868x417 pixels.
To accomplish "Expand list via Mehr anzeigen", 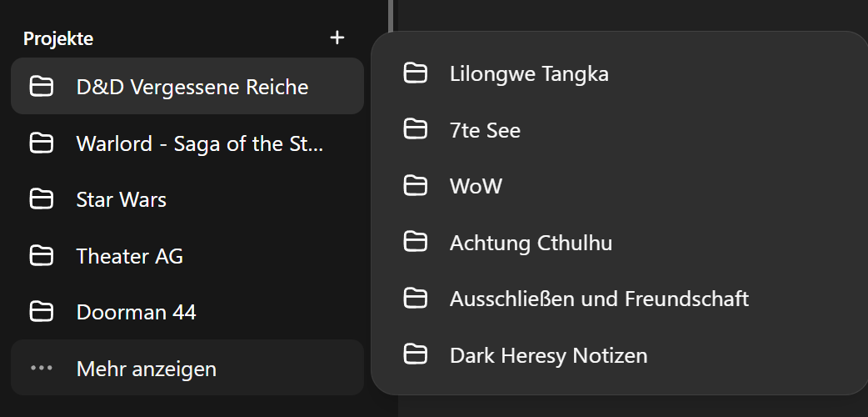I will pyautogui.click(x=187, y=368).
